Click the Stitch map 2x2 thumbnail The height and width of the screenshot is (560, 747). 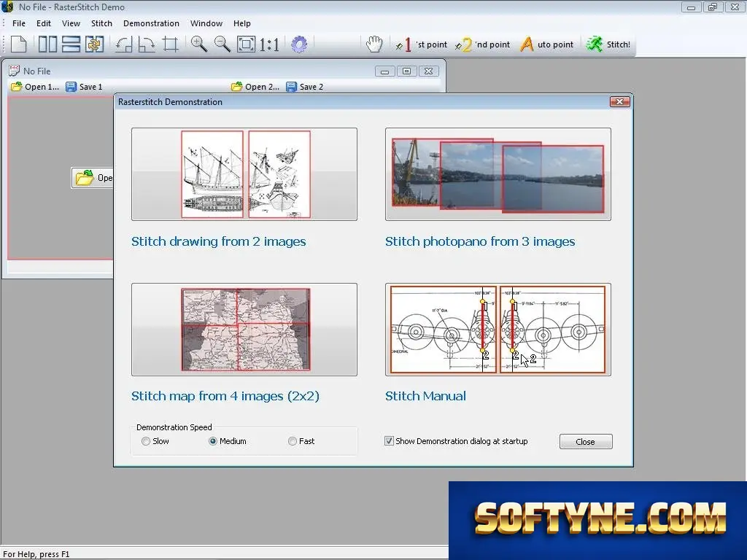pos(244,330)
